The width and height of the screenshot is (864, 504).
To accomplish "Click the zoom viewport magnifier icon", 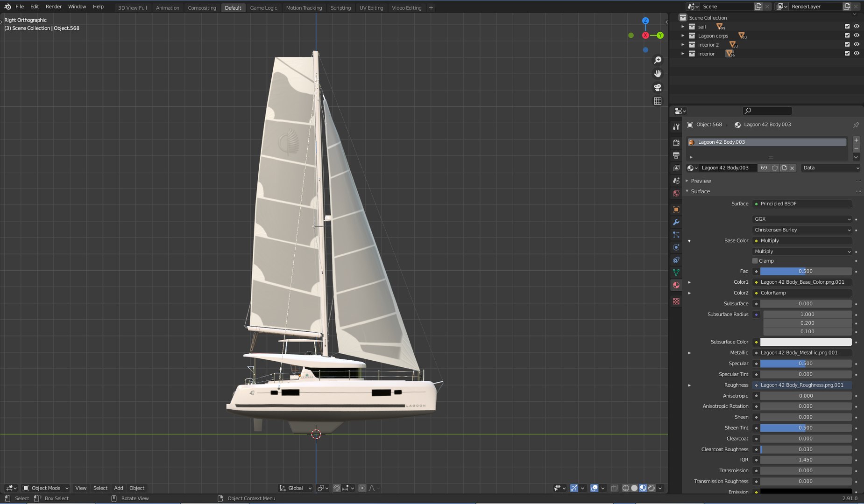I will coord(658,60).
